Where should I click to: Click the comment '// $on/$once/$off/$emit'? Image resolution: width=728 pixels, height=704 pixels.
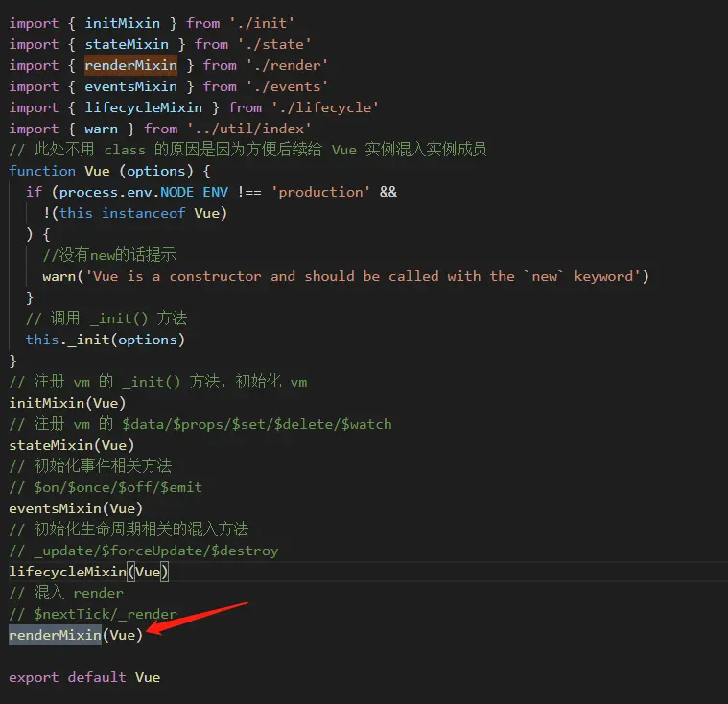tap(106, 487)
